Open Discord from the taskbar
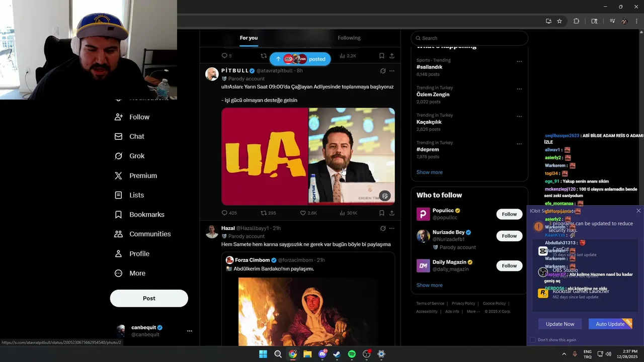This screenshot has width=644, height=362. (323, 354)
